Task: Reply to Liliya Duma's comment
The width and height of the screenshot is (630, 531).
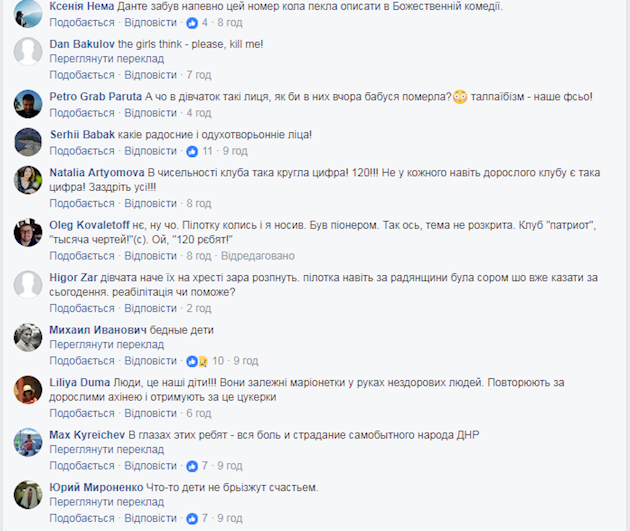Action: pyautogui.click(x=150, y=413)
